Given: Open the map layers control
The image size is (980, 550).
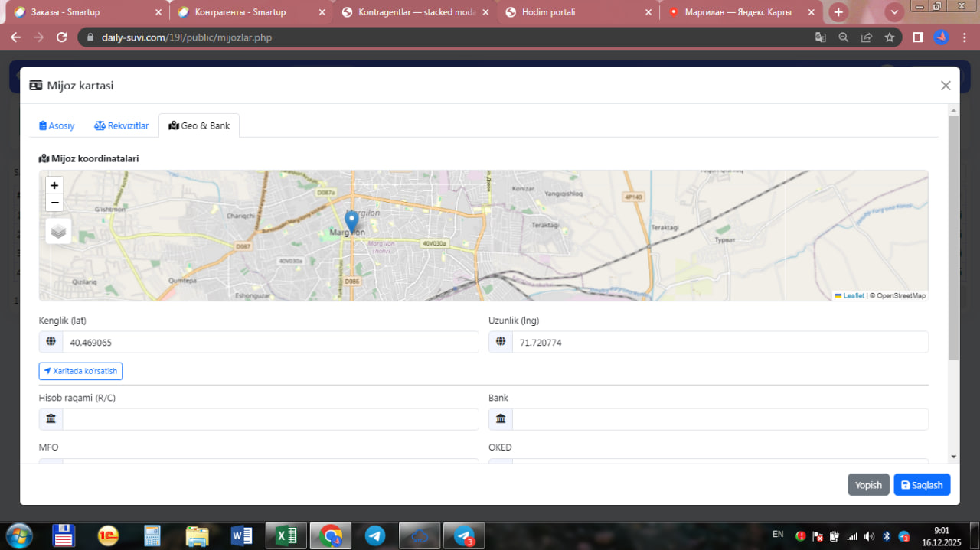Looking at the screenshot, I should coord(58,231).
